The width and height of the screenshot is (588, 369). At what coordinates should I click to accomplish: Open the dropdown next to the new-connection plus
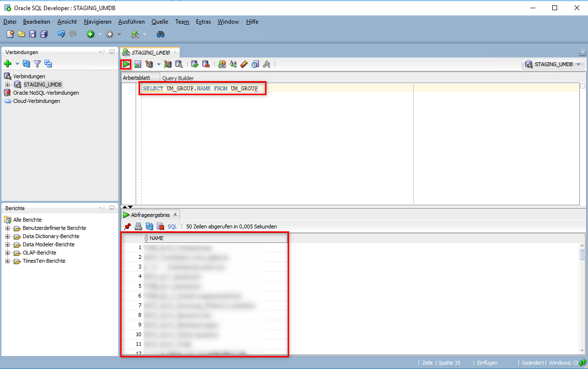16,63
